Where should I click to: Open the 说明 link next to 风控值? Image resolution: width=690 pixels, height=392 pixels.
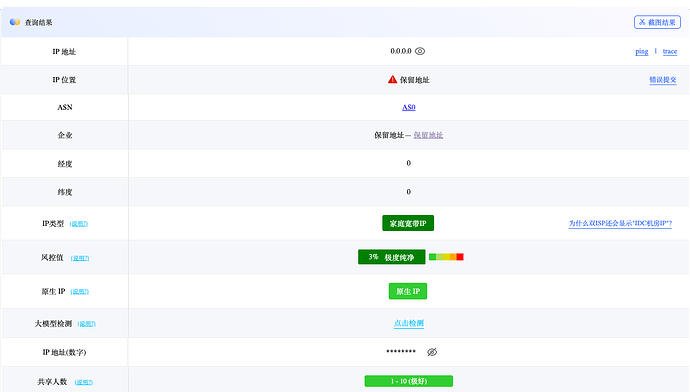80,258
